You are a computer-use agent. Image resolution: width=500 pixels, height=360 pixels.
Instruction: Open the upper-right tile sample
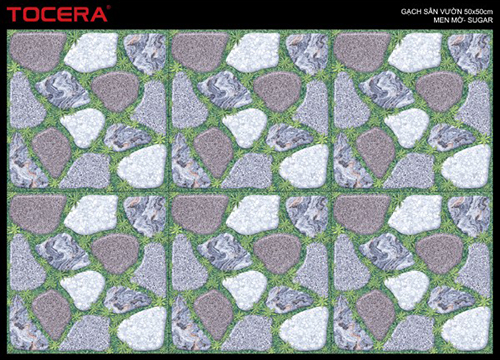click(x=412, y=110)
